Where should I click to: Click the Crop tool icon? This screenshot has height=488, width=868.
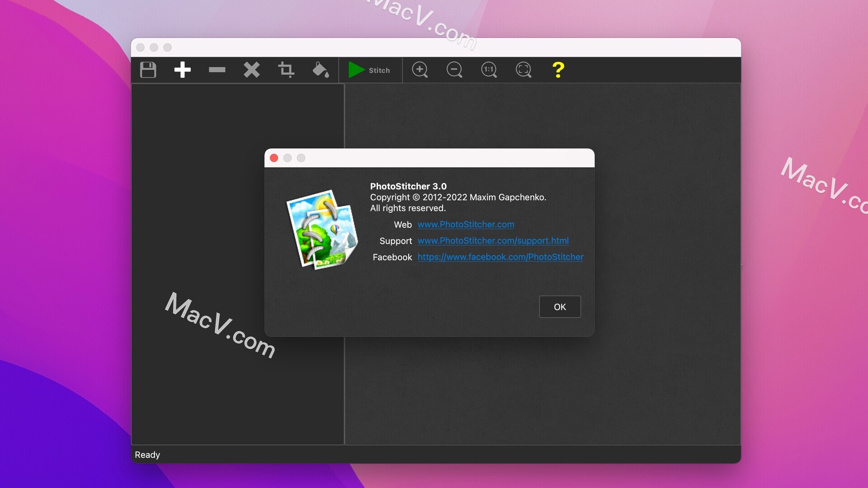[286, 69]
